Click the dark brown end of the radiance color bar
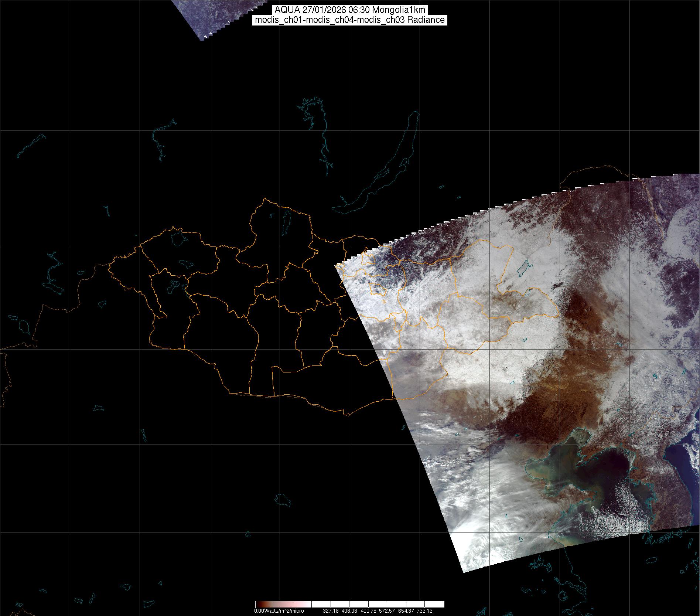The width and height of the screenshot is (700, 616). click(x=259, y=604)
